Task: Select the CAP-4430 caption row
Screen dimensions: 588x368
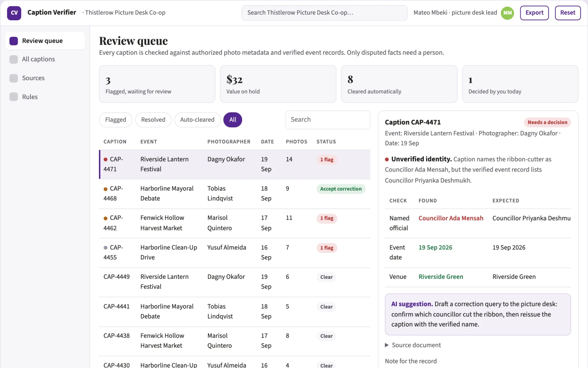Action: pyautogui.click(x=234, y=362)
